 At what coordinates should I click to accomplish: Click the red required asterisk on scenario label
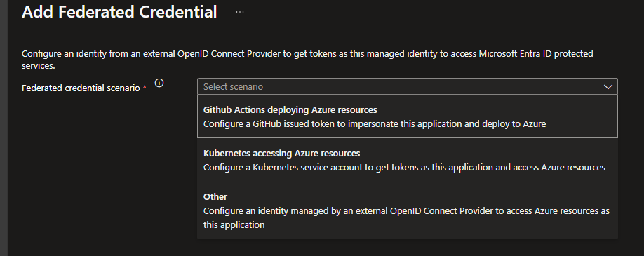pos(145,88)
